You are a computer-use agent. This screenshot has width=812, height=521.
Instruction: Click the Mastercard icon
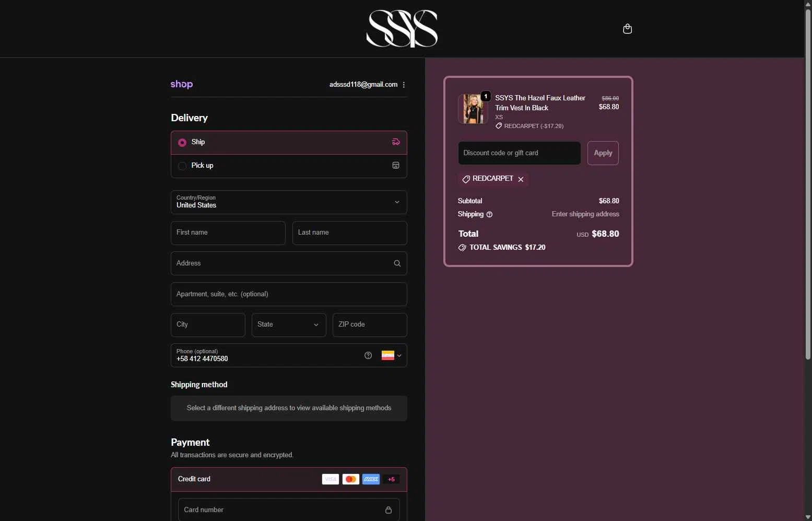[x=351, y=479]
